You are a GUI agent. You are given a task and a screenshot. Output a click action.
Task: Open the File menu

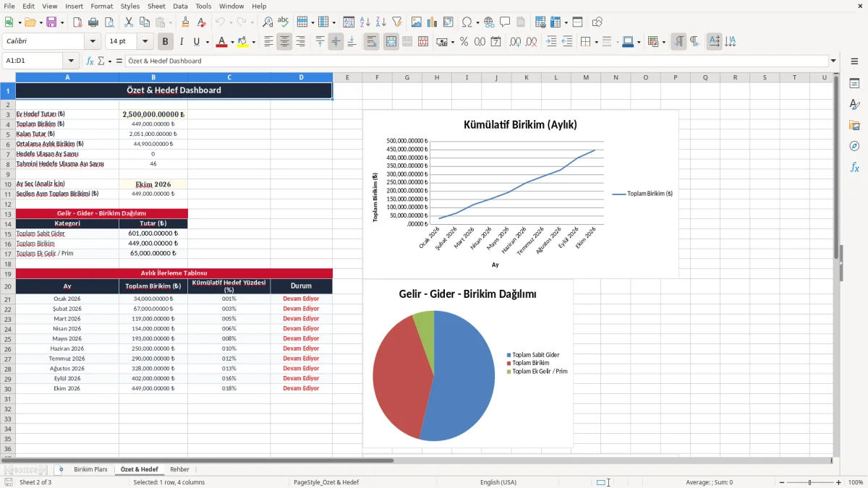[9, 6]
